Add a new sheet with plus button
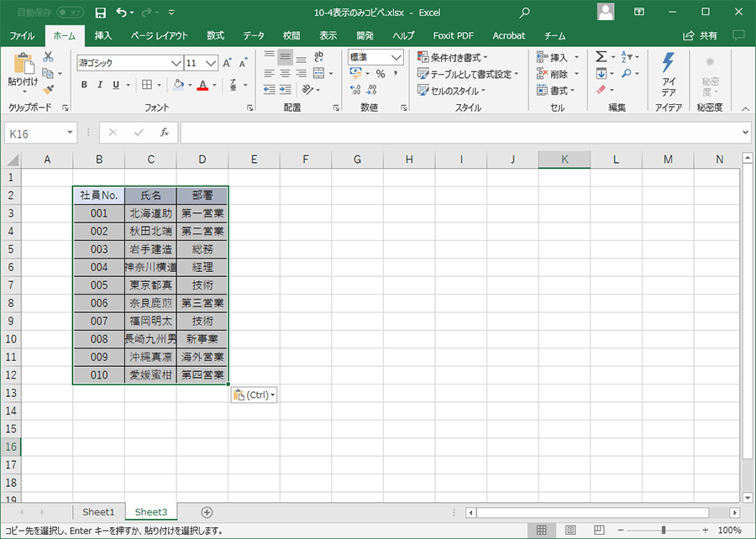This screenshot has width=756, height=539. tap(207, 512)
